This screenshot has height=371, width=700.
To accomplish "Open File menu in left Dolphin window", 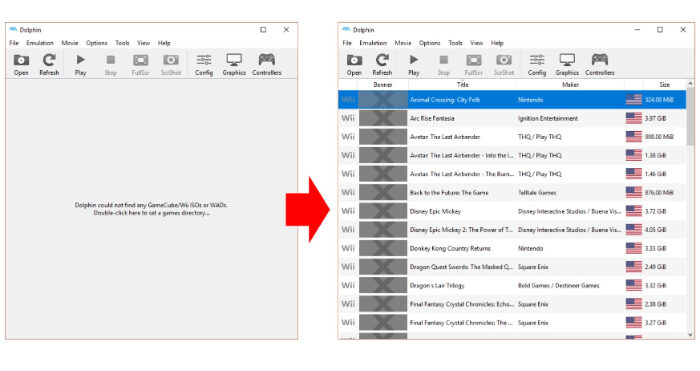I will click(x=14, y=43).
